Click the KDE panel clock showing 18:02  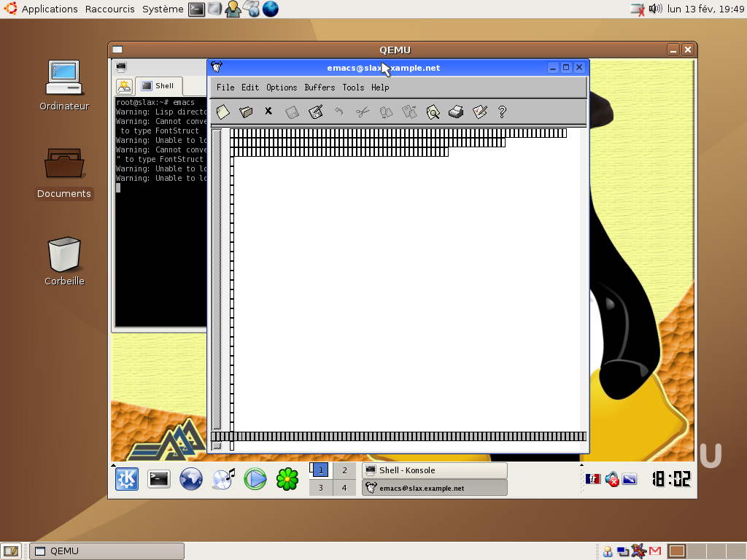[672, 479]
